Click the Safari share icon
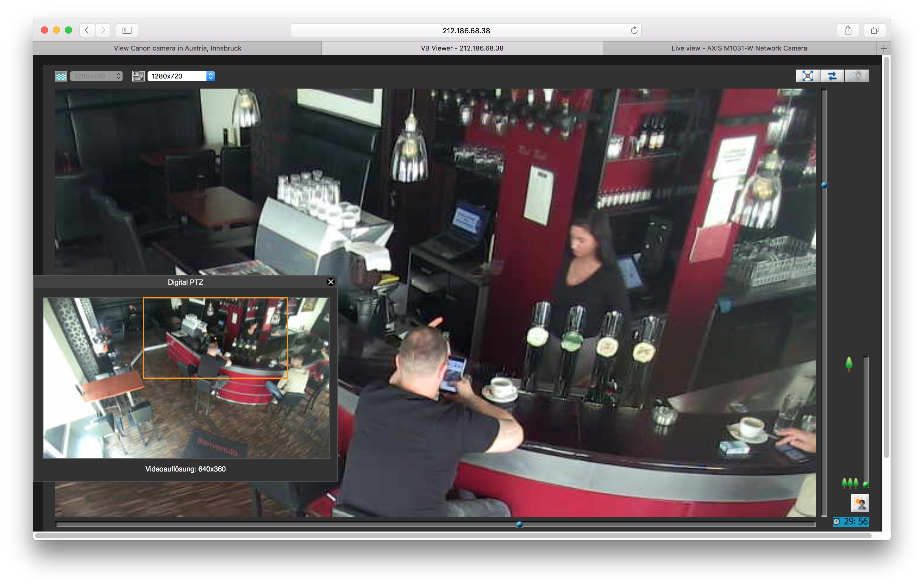This screenshot has height=588, width=924. 848,30
